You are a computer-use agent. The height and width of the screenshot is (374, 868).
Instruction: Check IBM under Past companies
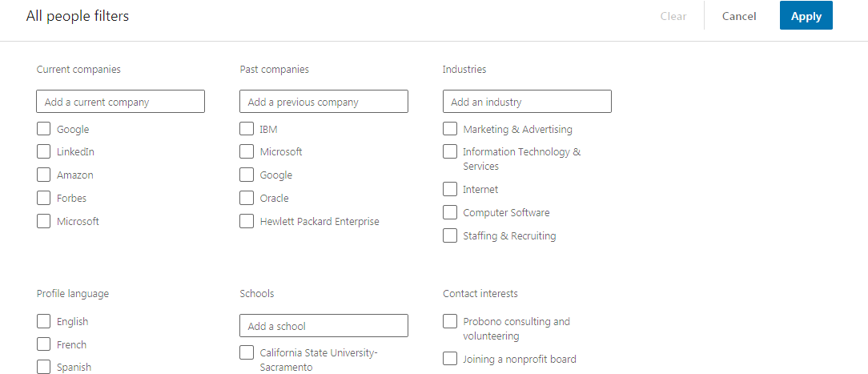247,129
